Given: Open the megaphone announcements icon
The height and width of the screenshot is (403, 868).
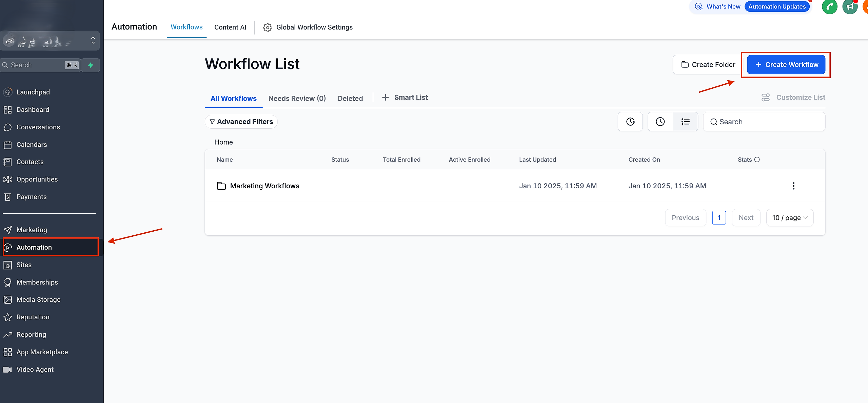Looking at the screenshot, I should pyautogui.click(x=850, y=7).
